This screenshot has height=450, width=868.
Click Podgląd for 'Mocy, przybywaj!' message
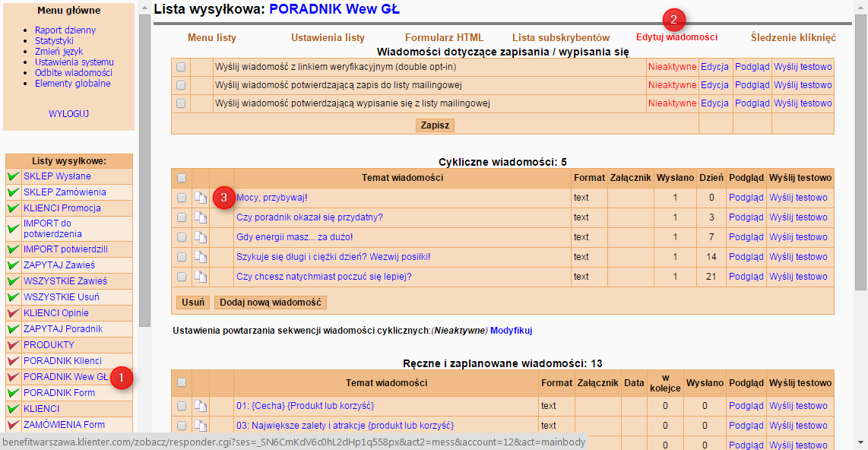point(746,198)
